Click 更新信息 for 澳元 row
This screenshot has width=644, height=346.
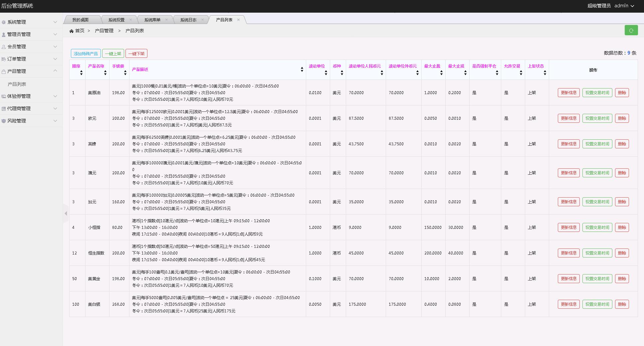[x=569, y=173]
